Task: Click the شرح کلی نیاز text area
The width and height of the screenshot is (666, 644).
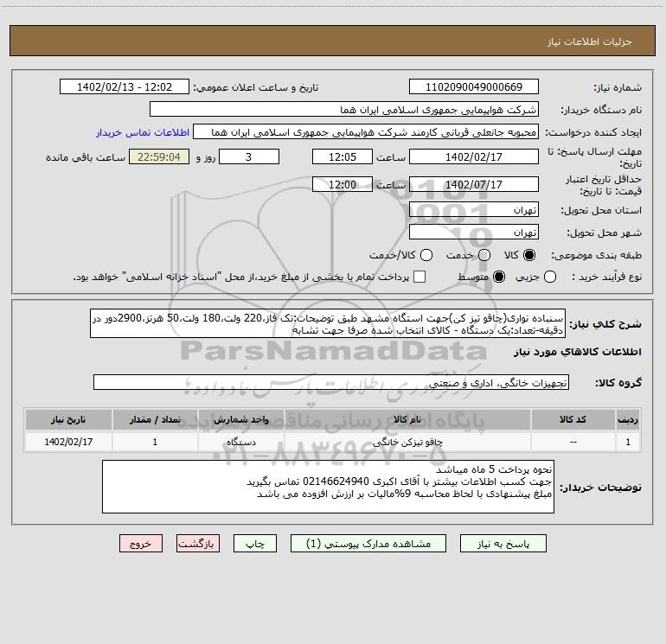Action: tap(328, 323)
